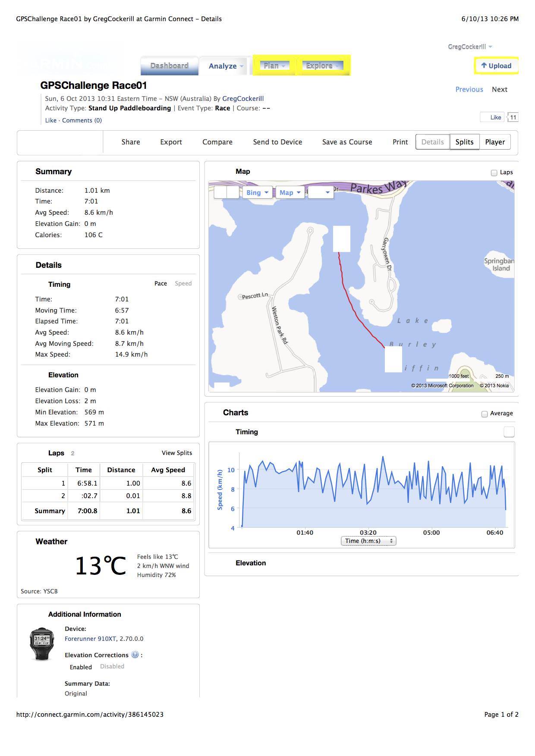Click Export in the activity toolbar
The image size is (535, 756).
coord(171,142)
